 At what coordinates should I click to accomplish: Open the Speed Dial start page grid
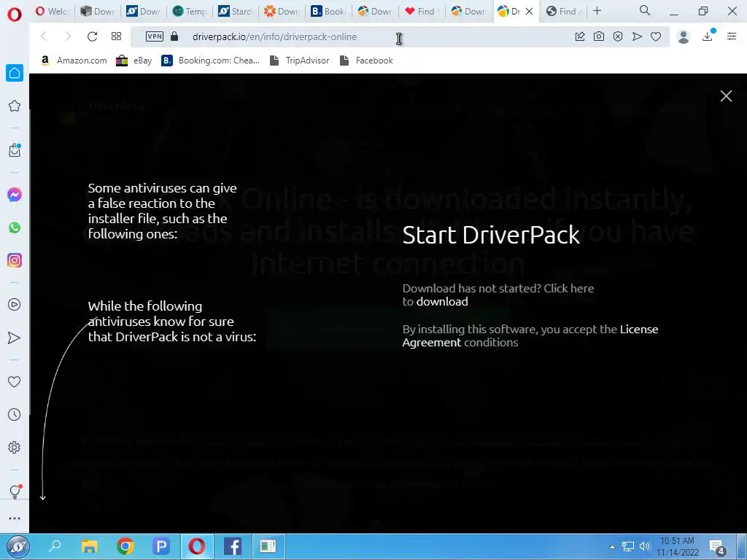pos(116,36)
